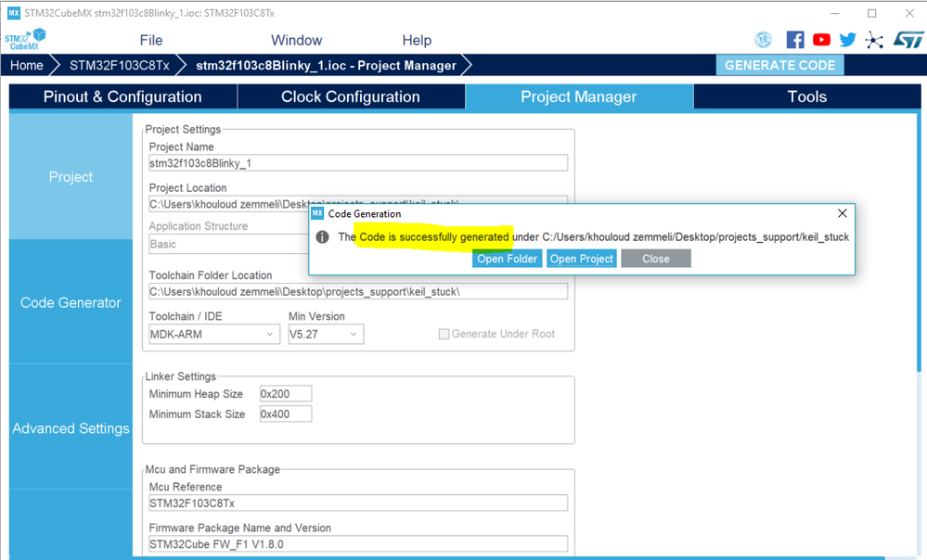Click the ST community network icon
The image size is (927, 560).
coord(874,40)
